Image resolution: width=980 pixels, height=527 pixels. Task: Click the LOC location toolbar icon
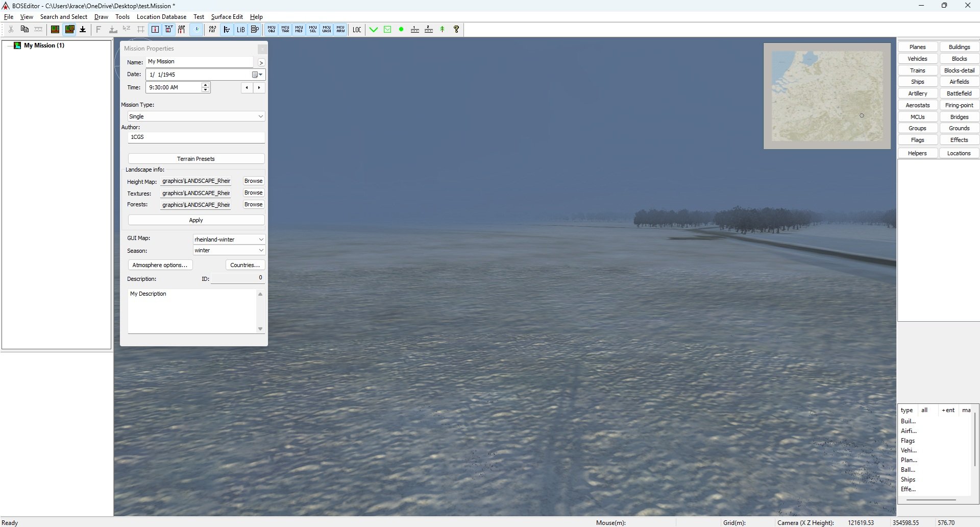coord(357,30)
